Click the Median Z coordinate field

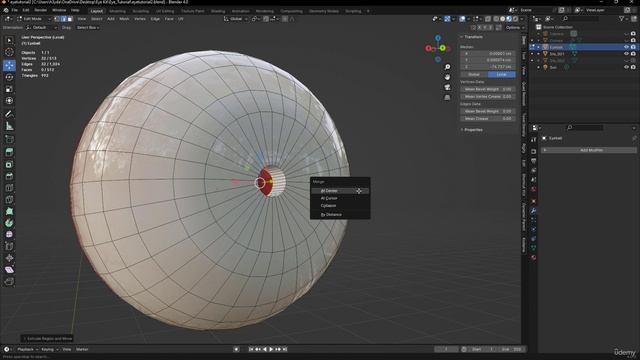pos(488,67)
